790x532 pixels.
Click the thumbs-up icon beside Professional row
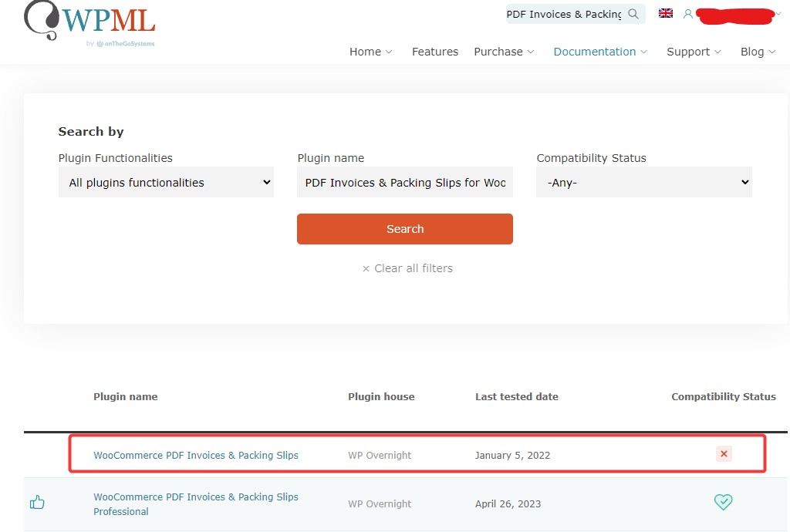[x=37, y=502]
